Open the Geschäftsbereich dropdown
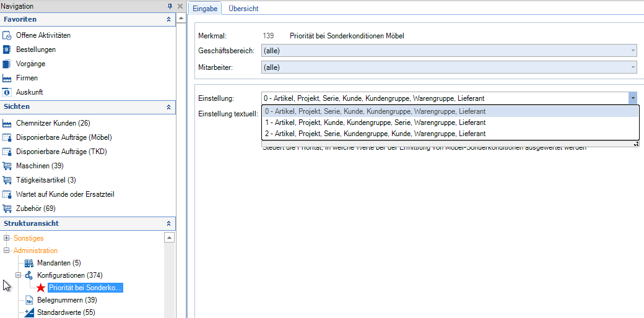This screenshot has width=644, height=318. (x=633, y=51)
